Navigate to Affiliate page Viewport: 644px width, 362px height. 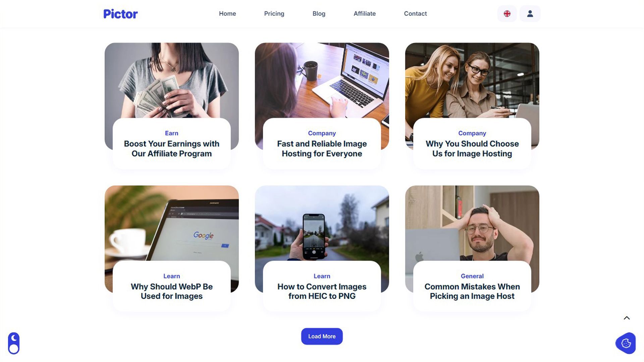click(x=365, y=14)
